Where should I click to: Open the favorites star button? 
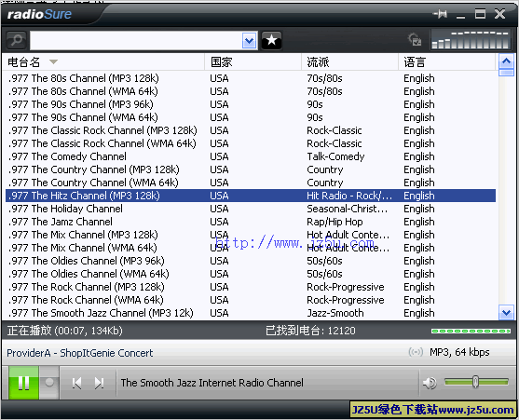click(271, 41)
